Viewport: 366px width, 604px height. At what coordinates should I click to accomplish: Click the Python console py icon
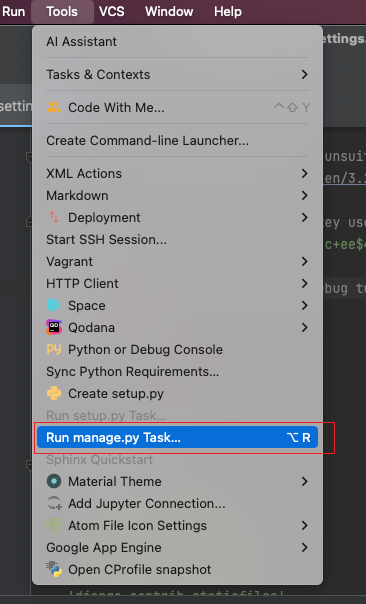click(54, 349)
